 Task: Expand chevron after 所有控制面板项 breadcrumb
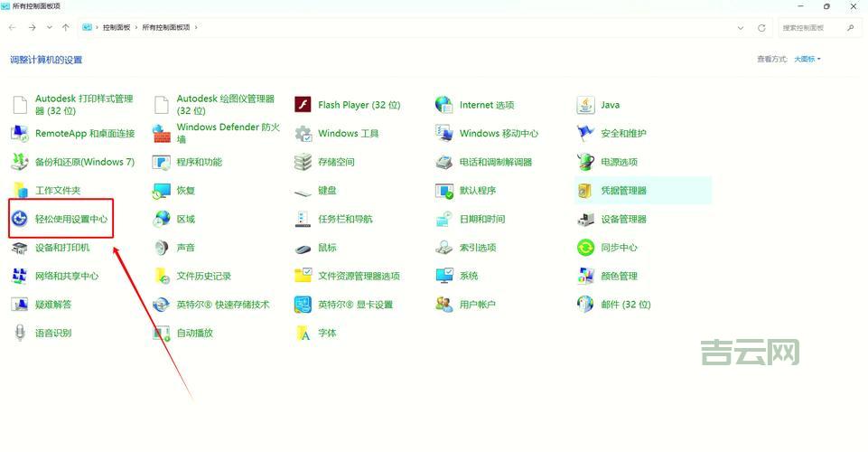(196, 27)
